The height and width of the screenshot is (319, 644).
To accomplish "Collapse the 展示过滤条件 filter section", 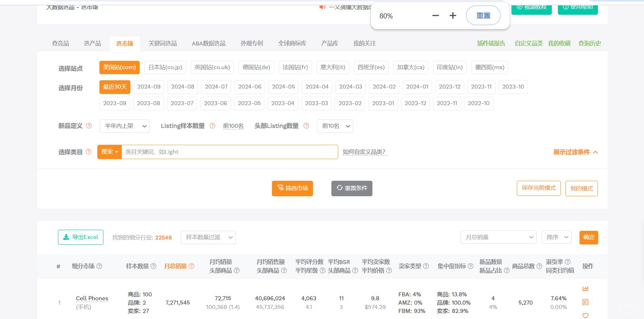I will 576,152.
